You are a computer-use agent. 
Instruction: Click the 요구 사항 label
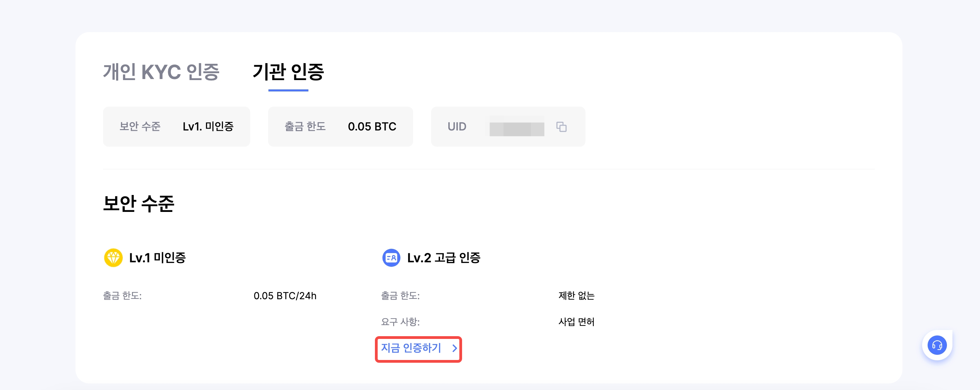click(400, 322)
